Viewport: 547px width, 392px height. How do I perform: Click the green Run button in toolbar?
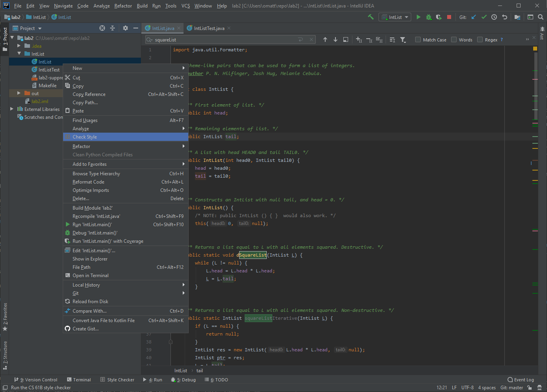click(x=418, y=17)
